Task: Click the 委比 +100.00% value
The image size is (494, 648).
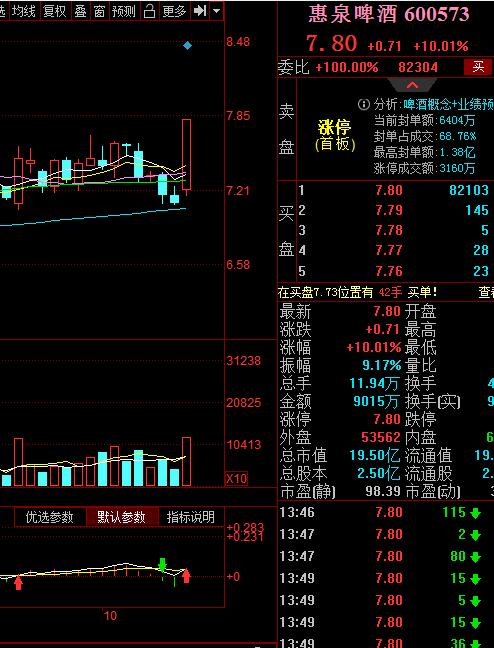Action: click(x=347, y=67)
